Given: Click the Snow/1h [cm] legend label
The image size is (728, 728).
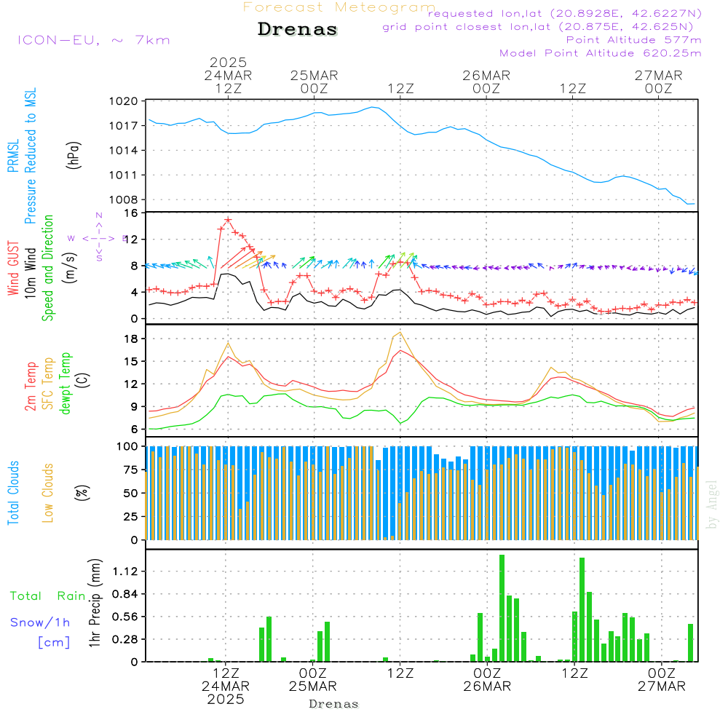Looking at the screenshot, I should pos(40,632).
